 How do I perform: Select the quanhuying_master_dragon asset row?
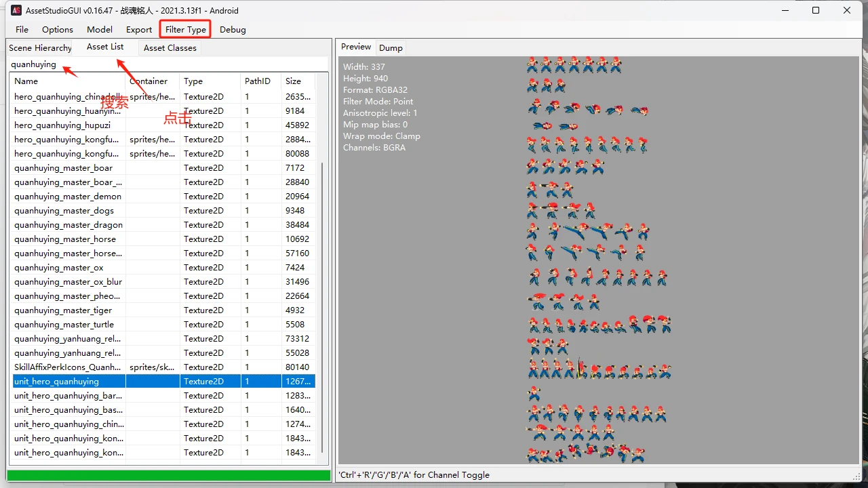tap(68, 225)
